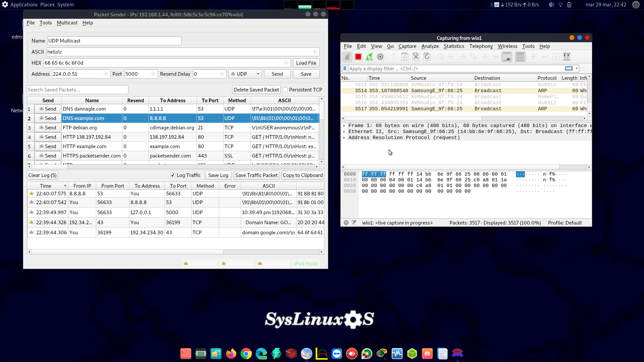The height and width of the screenshot is (362, 644).
Task: Click Clear Log (5) button
Action: coord(42,175)
